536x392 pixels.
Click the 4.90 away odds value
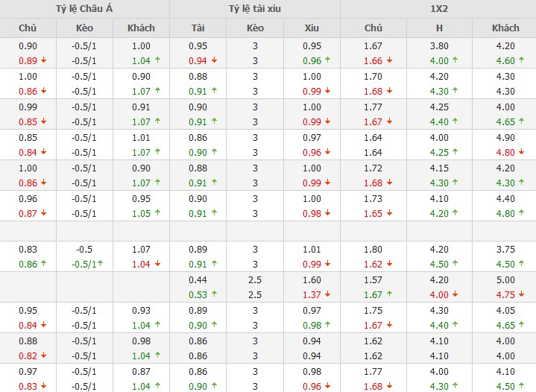point(505,137)
